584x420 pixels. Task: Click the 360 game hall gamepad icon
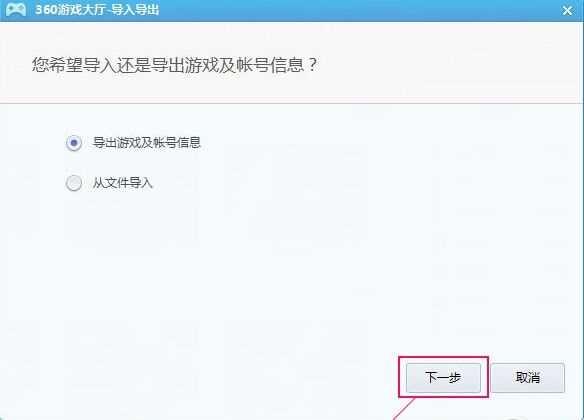point(16,9)
